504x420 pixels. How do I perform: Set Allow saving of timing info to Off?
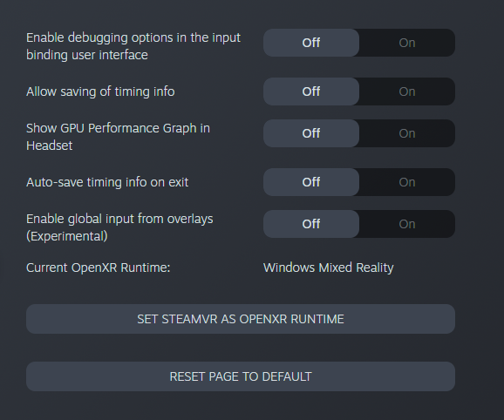coord(311,91)
